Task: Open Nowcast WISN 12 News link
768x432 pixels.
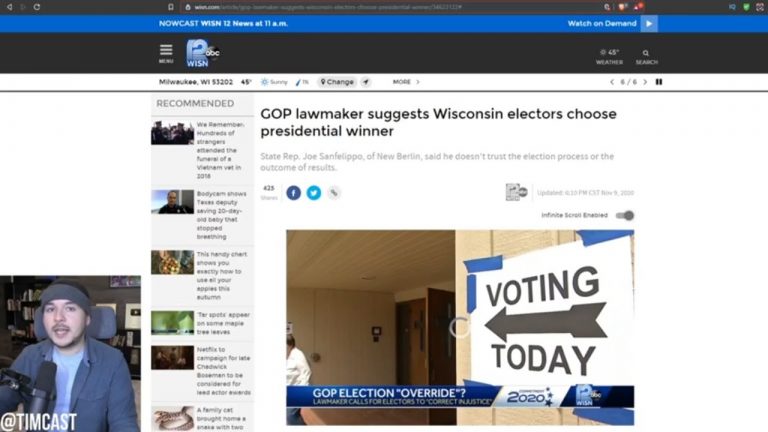Action: [223, 24]
